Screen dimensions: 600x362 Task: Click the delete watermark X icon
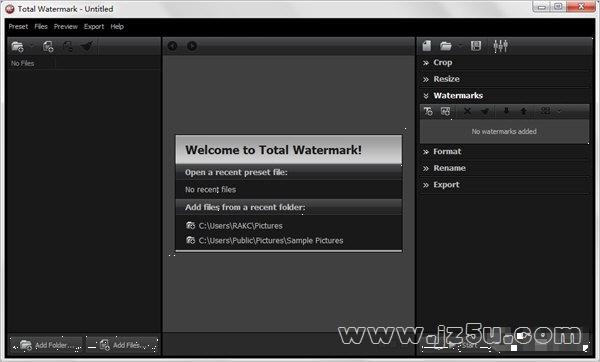(467, 111)
